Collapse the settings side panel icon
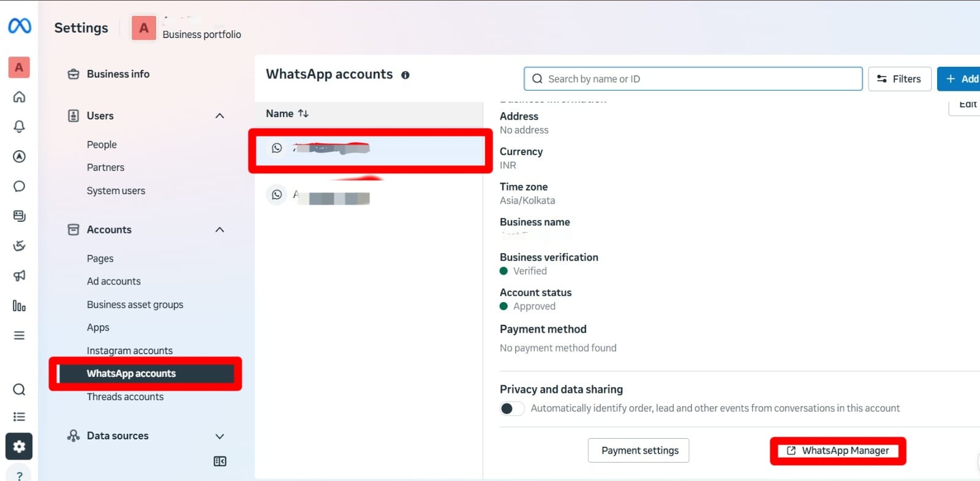The height and width of the screenshot is (481, 980). [220, 461]
